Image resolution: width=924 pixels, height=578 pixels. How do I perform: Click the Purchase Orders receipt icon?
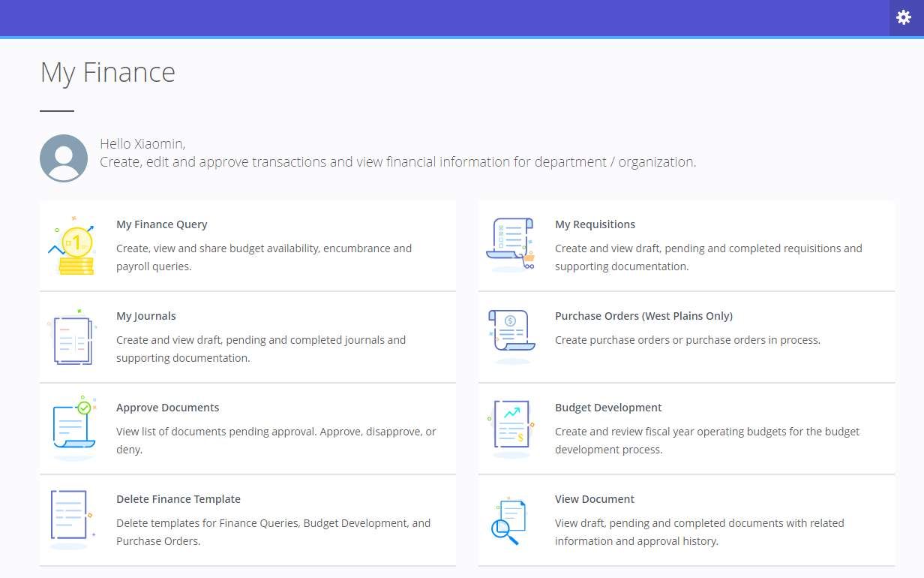(x=511, y=336)
